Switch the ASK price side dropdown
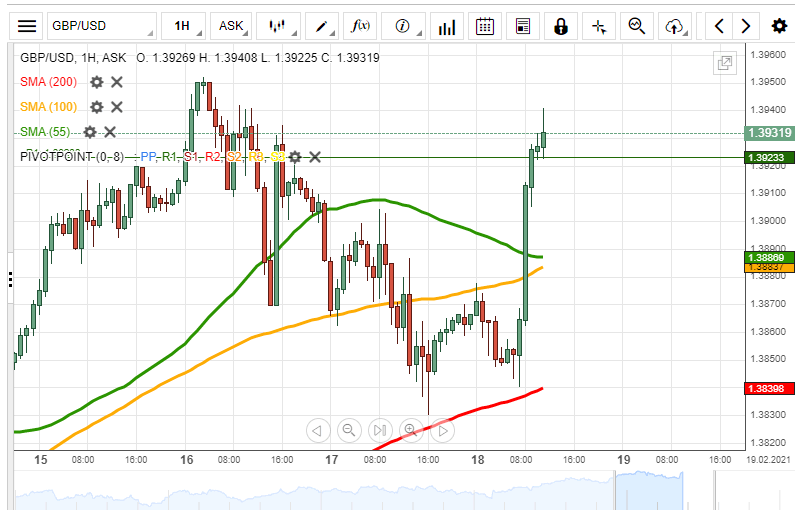 (231, 26)
